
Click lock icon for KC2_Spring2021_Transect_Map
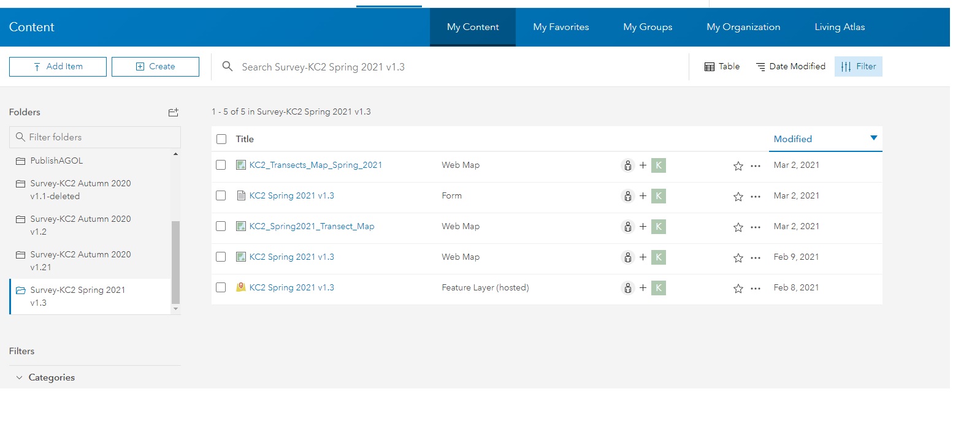coord(627,227)
